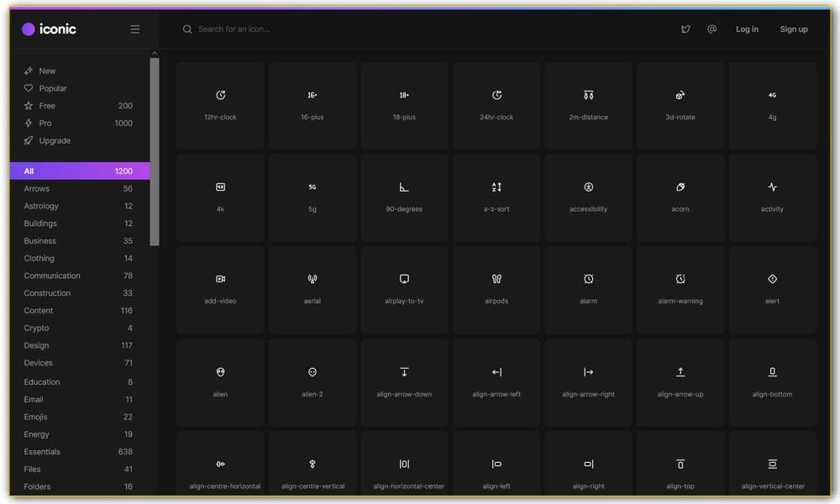Screen dimensions: 840x504
Task: Click the accessibility icon
Action: click(x=588, y=197)
